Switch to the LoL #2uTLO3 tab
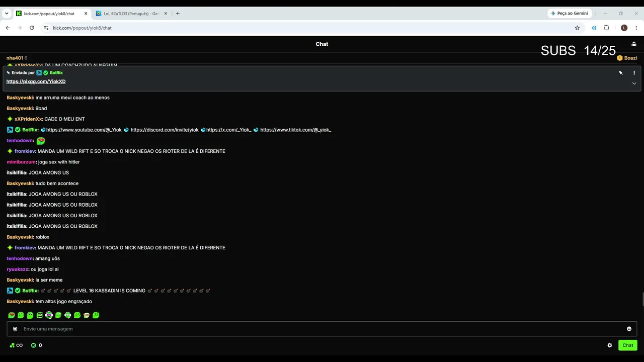644x362 pixels. pyautogui.click(x=131, y=14)
